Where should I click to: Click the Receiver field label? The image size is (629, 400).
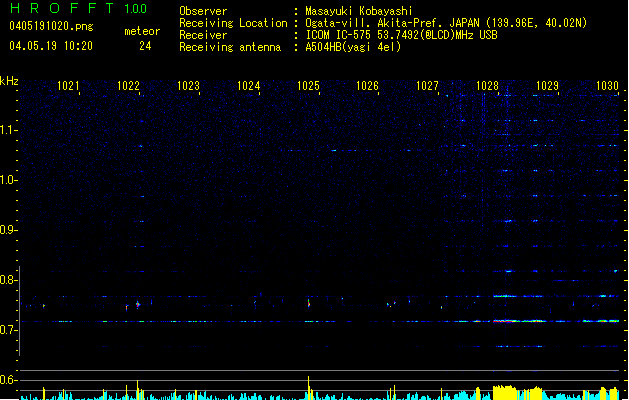click(203, 35)
